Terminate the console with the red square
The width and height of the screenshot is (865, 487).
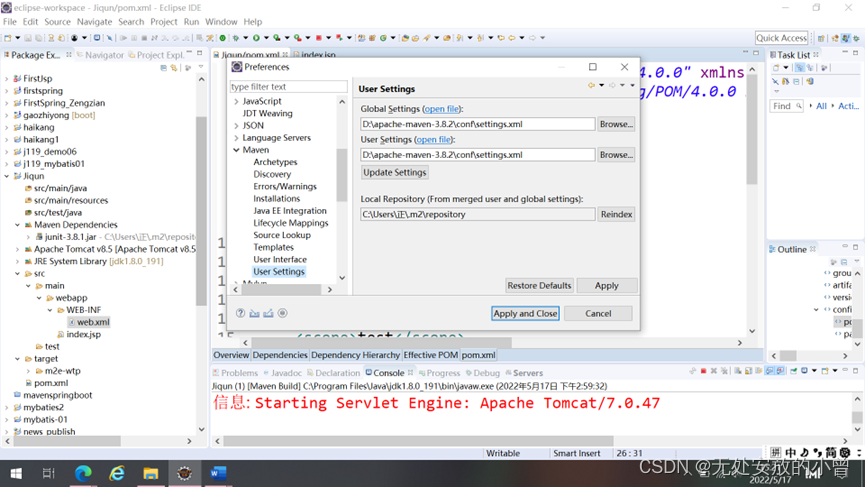pyautogui.click(x=703, y=371)
